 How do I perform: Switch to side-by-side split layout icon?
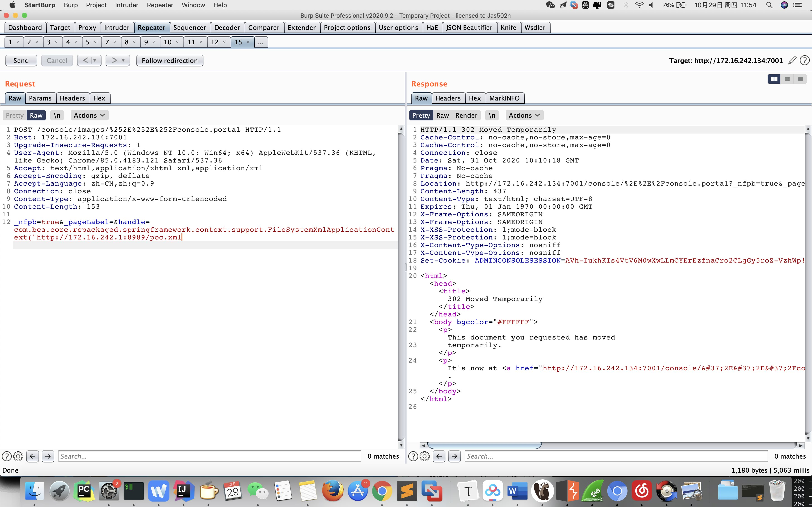[774, 79]
